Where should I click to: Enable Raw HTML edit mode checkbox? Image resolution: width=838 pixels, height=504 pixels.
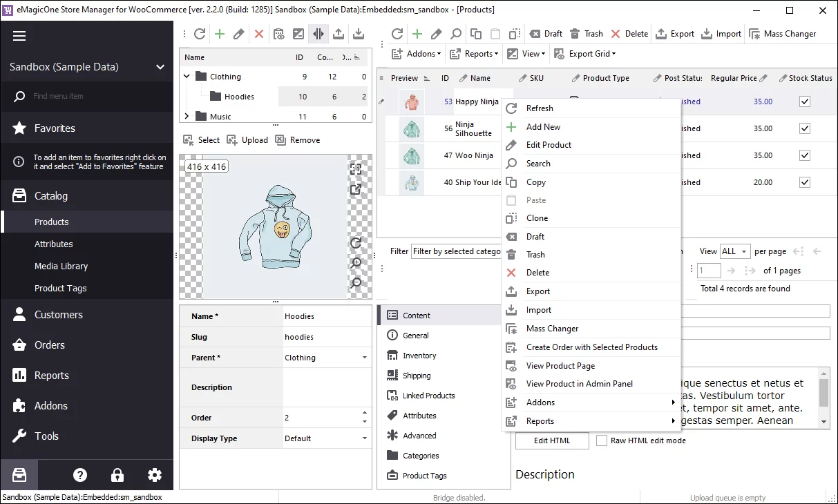[x=602, y=440]
